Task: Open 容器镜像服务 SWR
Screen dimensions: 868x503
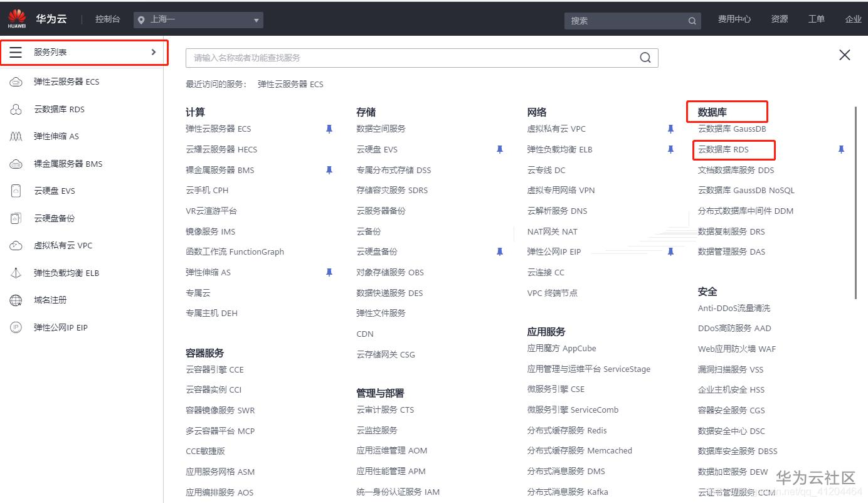Action: [220, 410]
